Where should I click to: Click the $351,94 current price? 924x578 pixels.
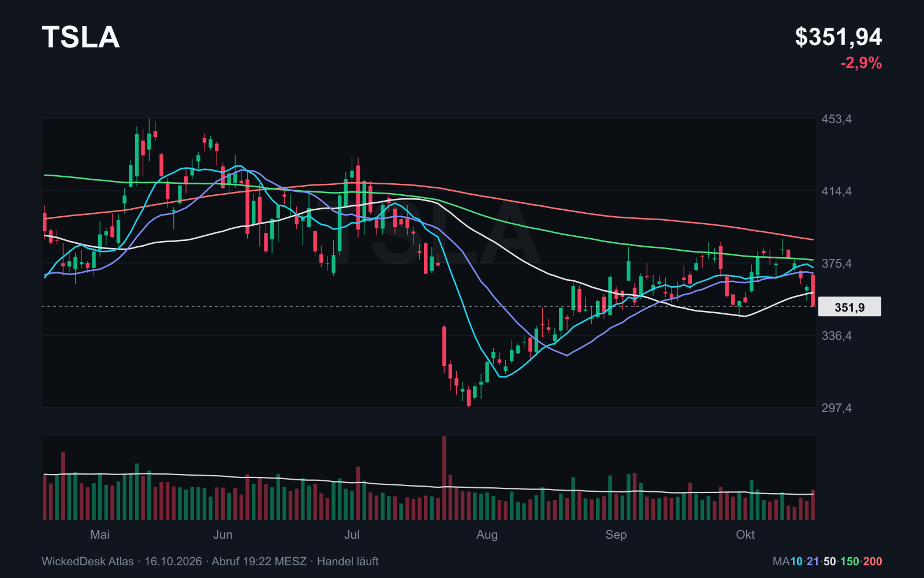coord(838,37)
